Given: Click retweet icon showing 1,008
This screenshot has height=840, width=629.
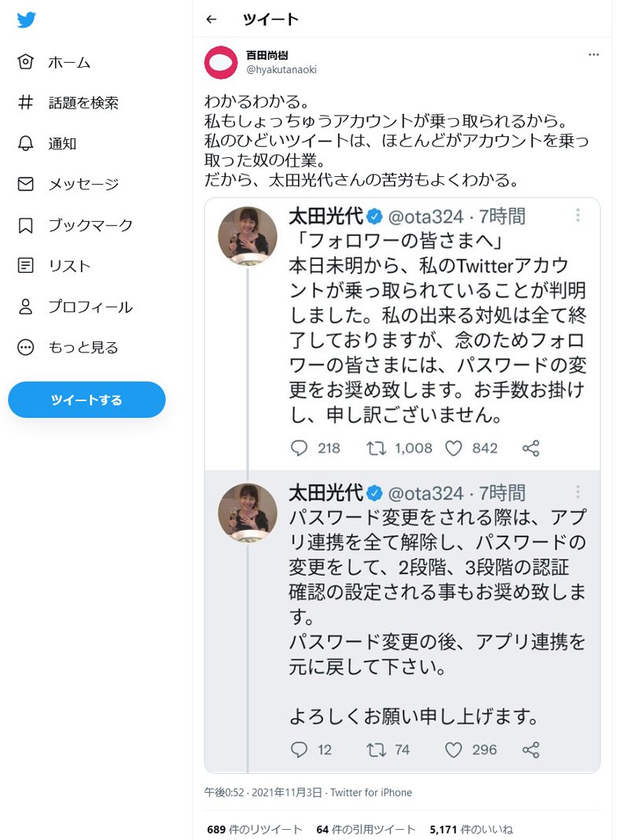Looking at the screenshot, I should click(377, 448).
